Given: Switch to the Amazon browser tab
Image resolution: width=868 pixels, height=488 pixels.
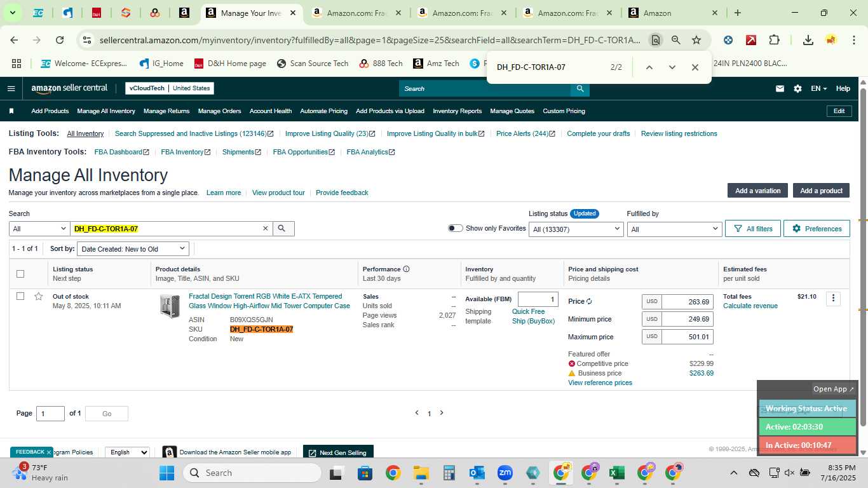Looking at the screenshot, I should tap(674, 13).
